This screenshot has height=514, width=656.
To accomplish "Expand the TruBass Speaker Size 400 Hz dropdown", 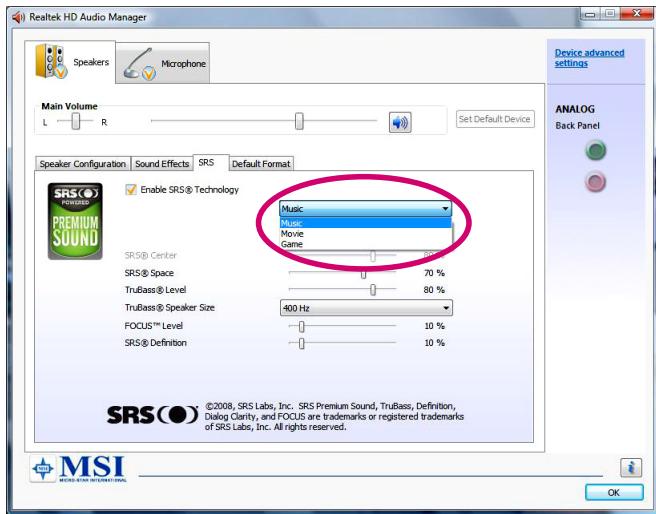I will pyautogui.click(x=366, y=308).
